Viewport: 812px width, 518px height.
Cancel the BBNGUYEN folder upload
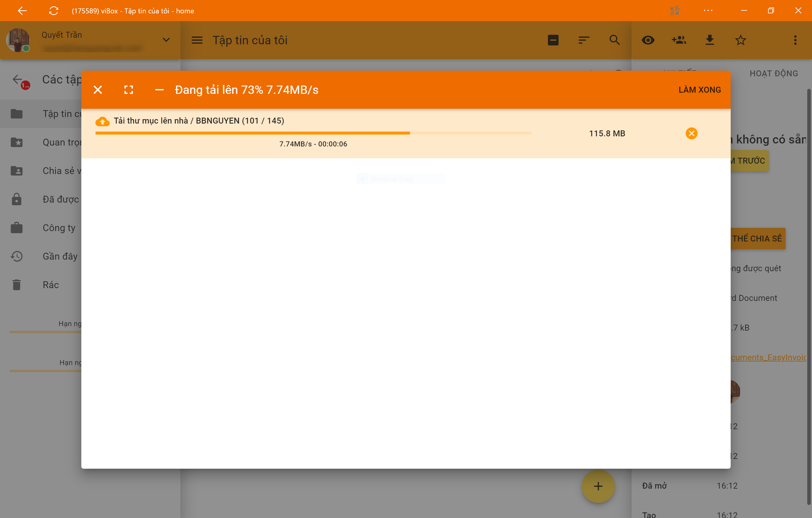[691, 133]
